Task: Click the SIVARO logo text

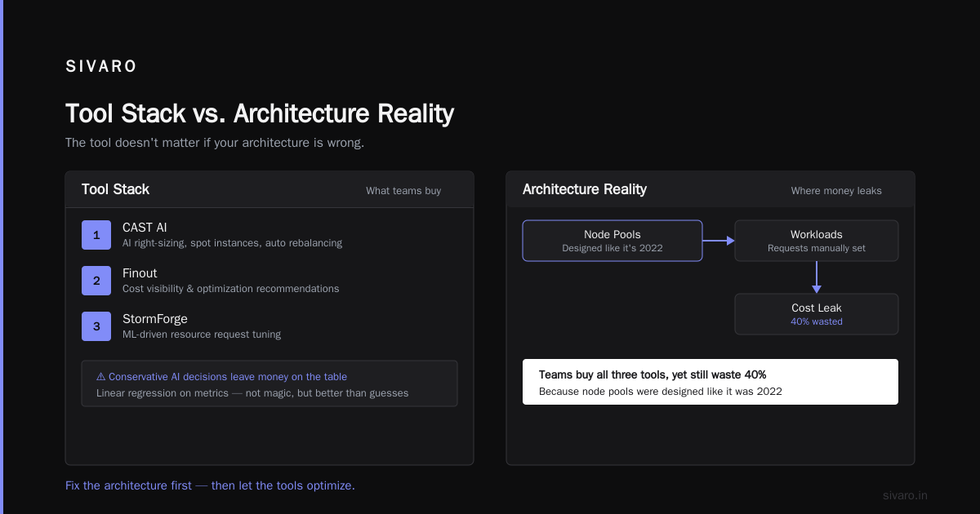Action: [x=101, y=67]
